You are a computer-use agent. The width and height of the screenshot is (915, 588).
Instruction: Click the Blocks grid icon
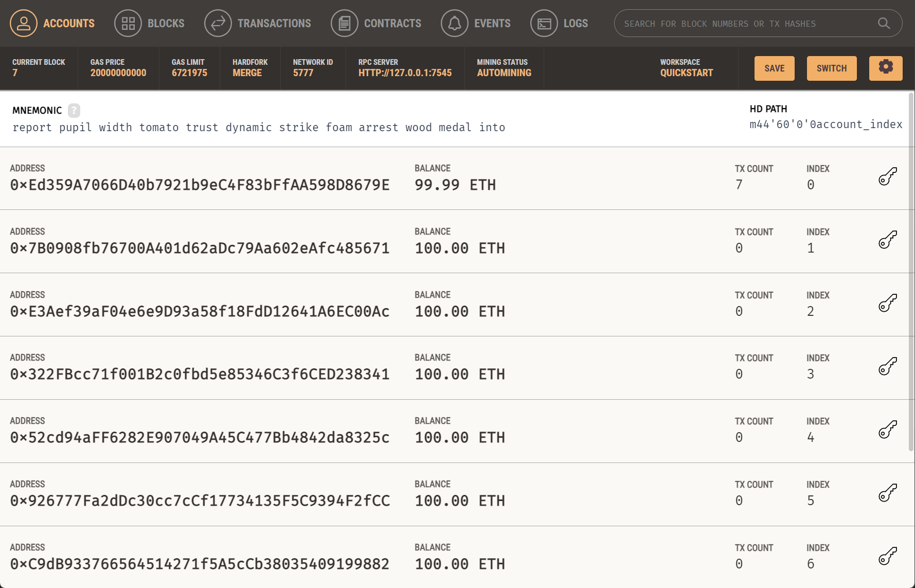[x=128, y=23]
